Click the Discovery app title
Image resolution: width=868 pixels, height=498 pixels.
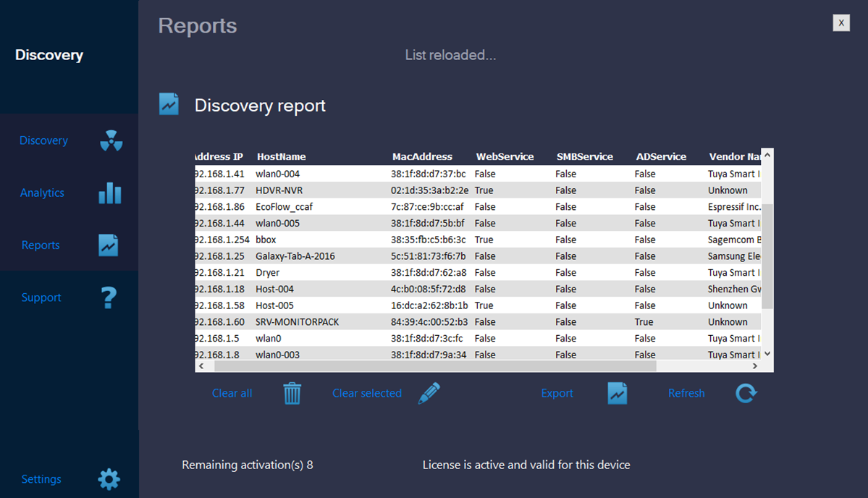tap(49, 55)
